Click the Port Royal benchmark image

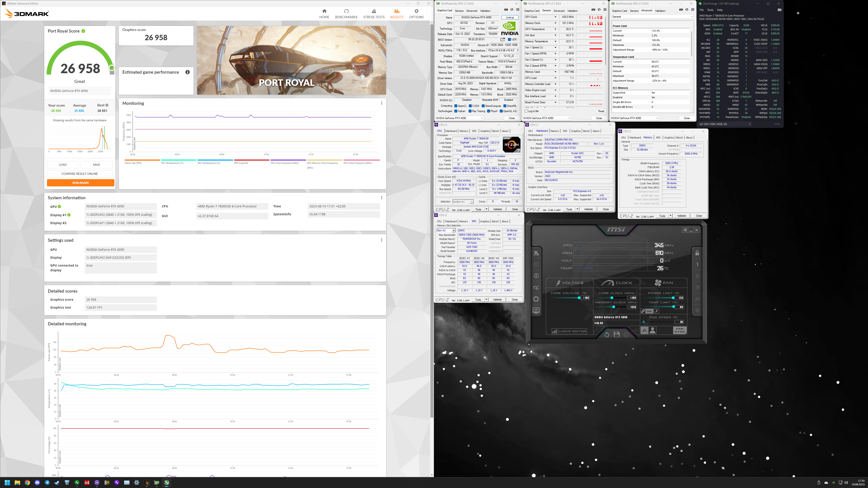coord(291,60)
